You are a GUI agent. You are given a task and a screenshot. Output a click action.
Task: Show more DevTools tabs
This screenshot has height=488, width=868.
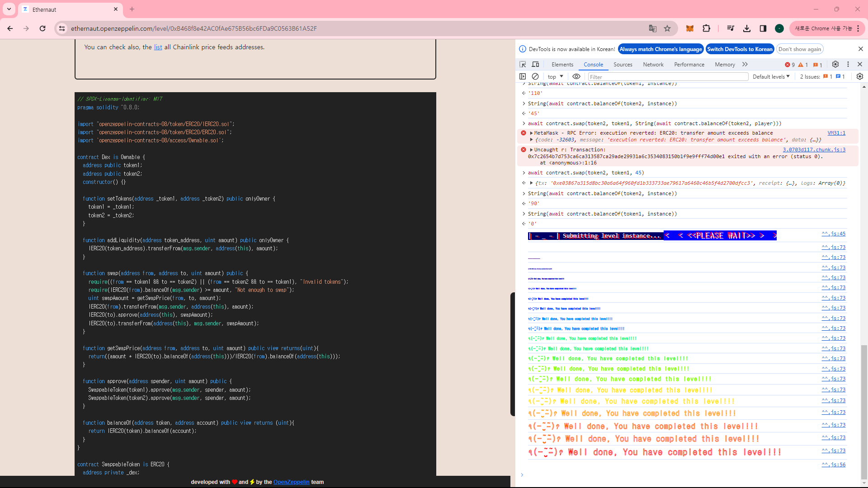click(x=745, y=64)
